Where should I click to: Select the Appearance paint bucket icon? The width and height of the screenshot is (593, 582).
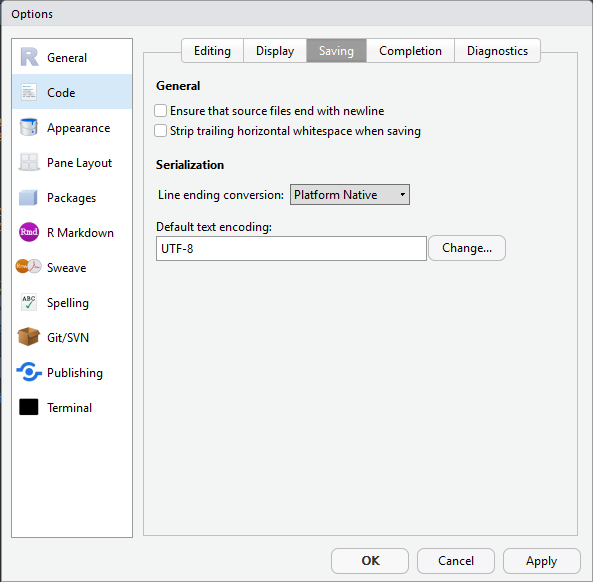tap(29, 127)
